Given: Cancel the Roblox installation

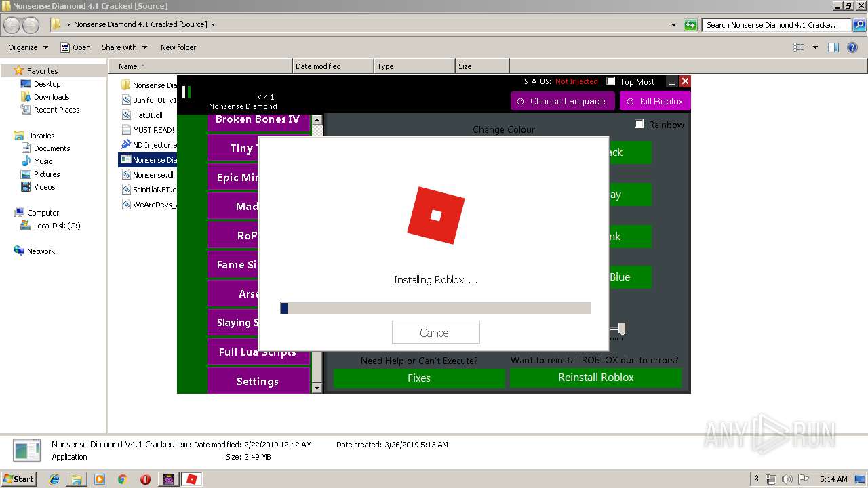Looking at the screenshot, I should point(435,333).
